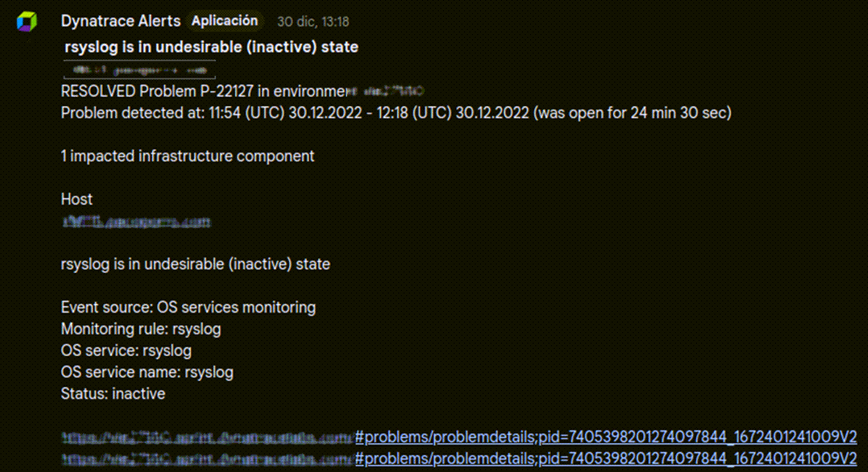Click the 30 dic, 13:18 timestamp
The image size is (868, 472).
click(313, 22)
